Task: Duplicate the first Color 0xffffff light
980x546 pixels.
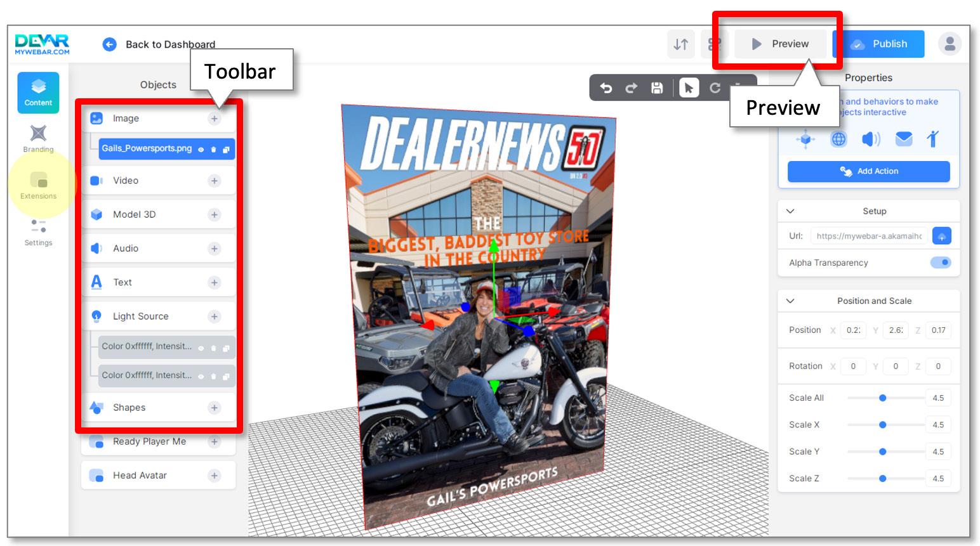Action: point(226,348)
